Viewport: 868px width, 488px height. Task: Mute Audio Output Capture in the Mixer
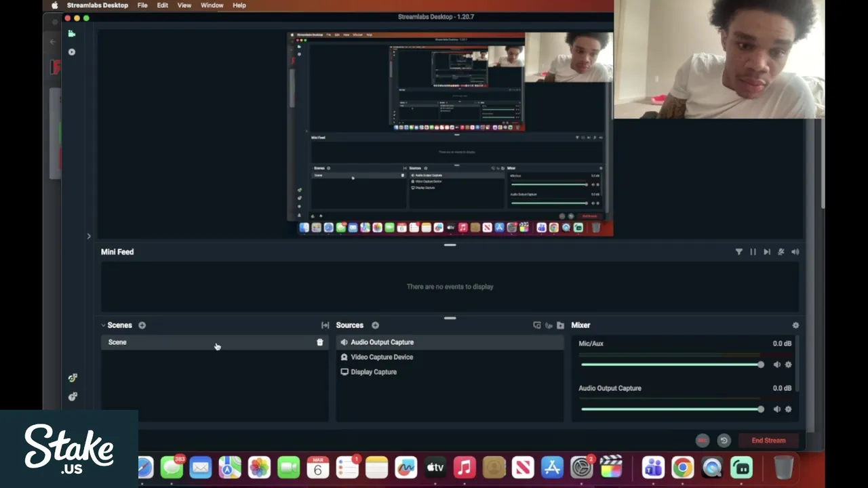(x=777, y=409)
